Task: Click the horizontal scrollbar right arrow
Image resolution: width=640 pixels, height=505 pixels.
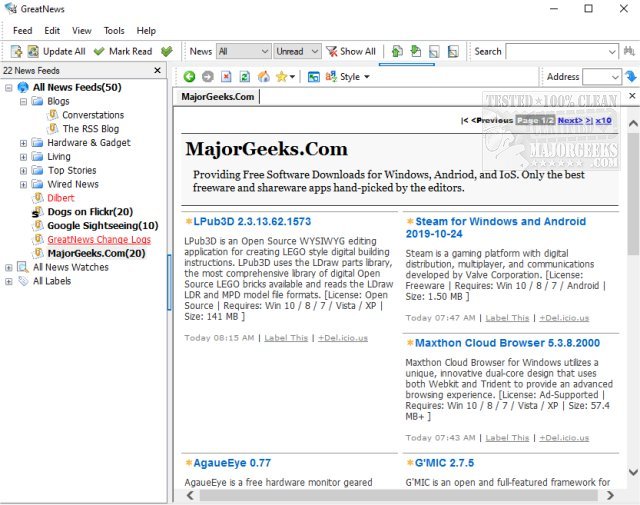Action: (610, 495)
